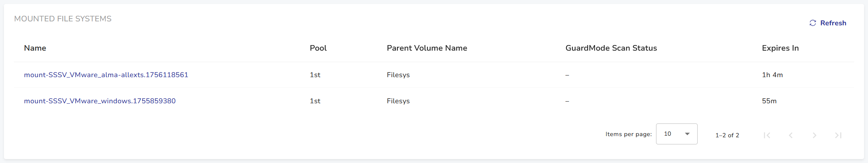Click the dropdown arrow beside value 10
868x163 pixels.
(x=687, y=134)
